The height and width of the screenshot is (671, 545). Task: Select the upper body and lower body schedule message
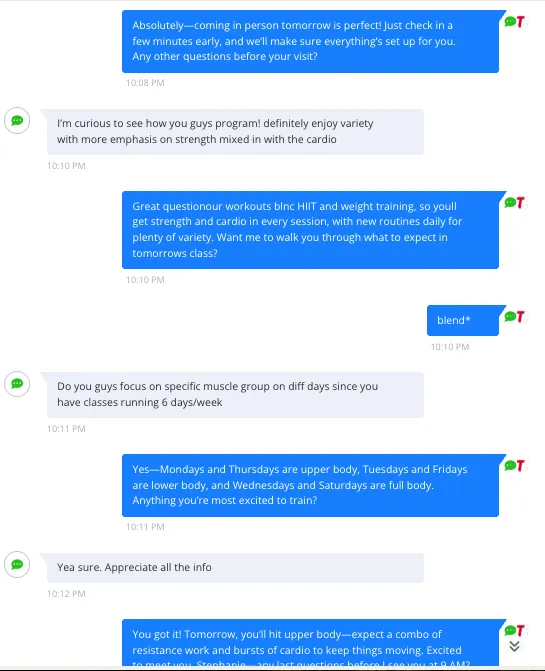coord(310,485)
